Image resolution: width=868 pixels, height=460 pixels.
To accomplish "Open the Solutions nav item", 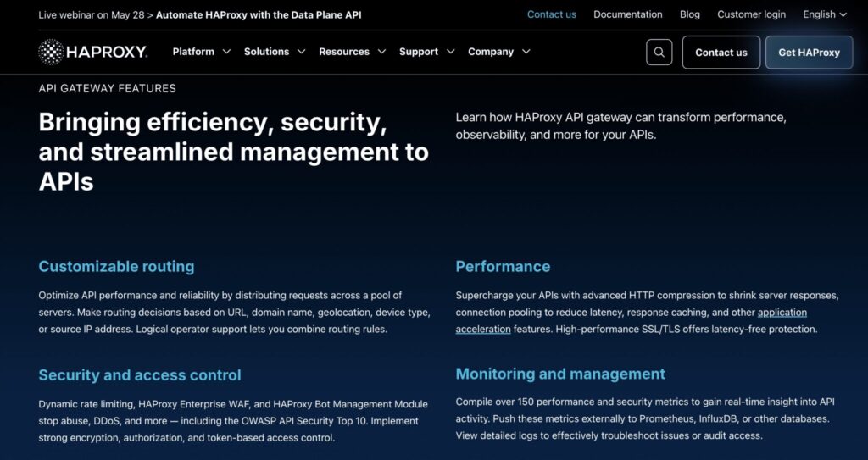I will 266,52.
